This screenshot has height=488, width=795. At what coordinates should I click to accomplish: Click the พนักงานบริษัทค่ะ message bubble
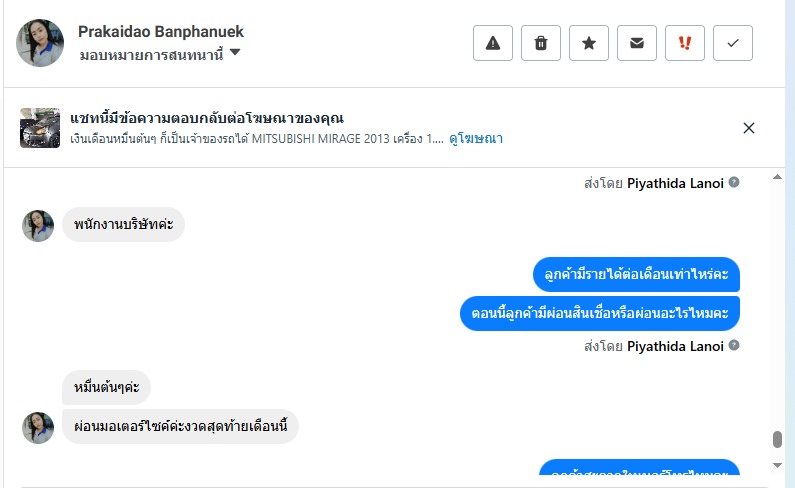[x=123, y=224]
